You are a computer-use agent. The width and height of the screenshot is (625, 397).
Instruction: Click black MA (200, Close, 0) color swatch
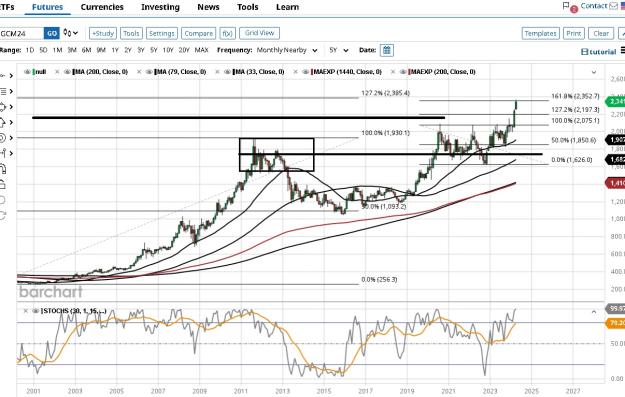(x=73, y=72)
